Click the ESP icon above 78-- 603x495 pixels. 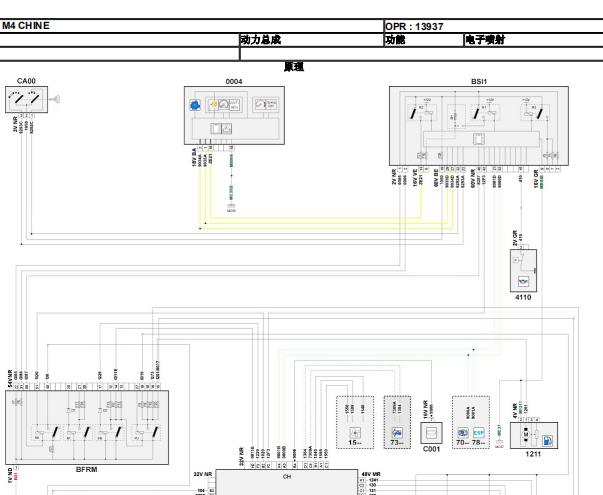pos(478,433)
